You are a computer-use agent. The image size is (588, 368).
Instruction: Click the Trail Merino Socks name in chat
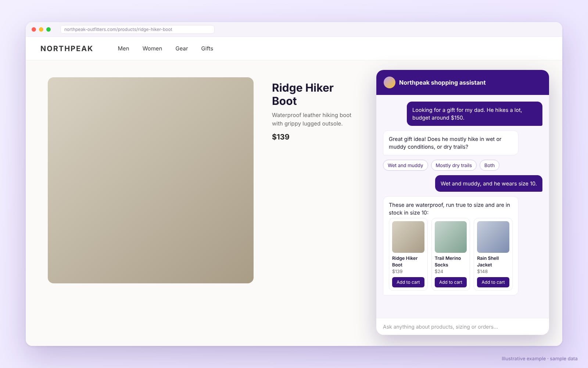pos(448,261)
